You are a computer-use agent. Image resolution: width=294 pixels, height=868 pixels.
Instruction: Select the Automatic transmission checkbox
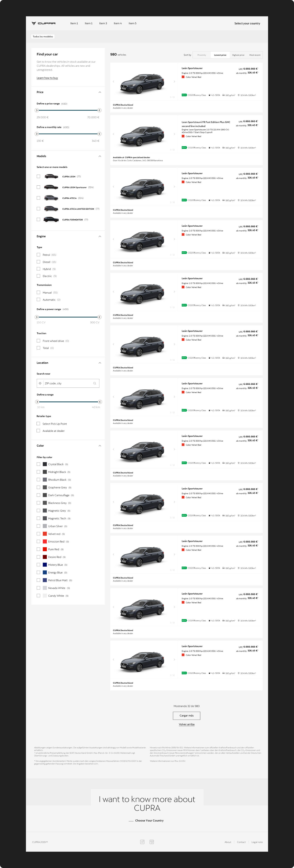tap(38, 300)
